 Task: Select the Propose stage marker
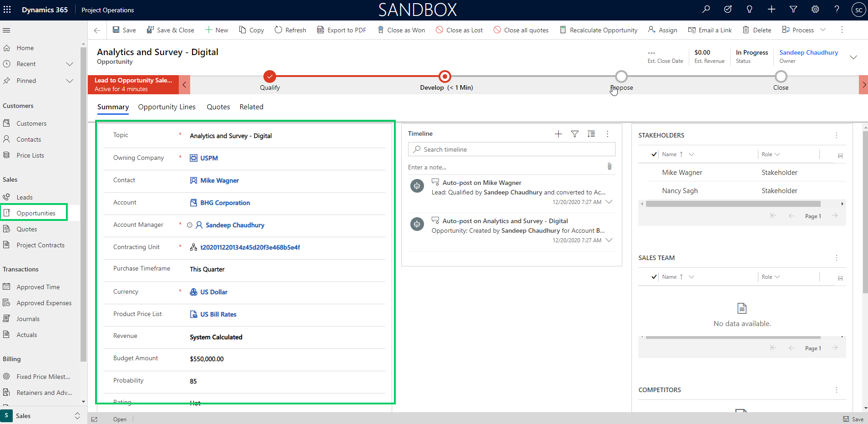click(621, 77)
